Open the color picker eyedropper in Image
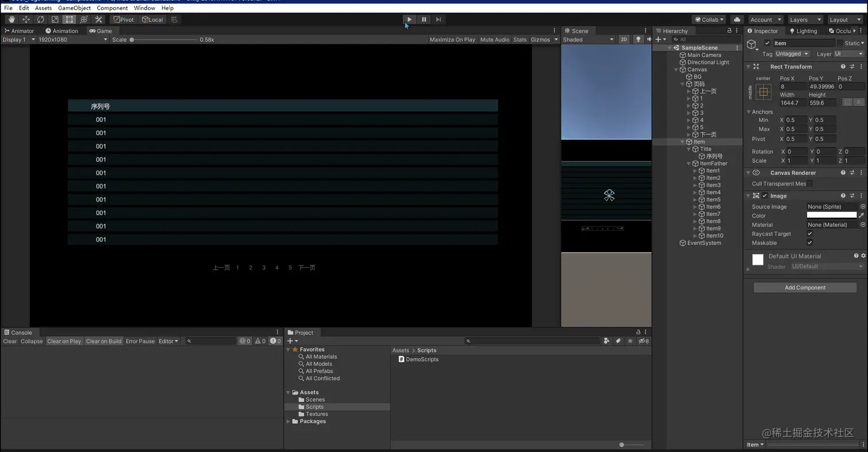This screenshot has width=868, height=452. point(862,215)
